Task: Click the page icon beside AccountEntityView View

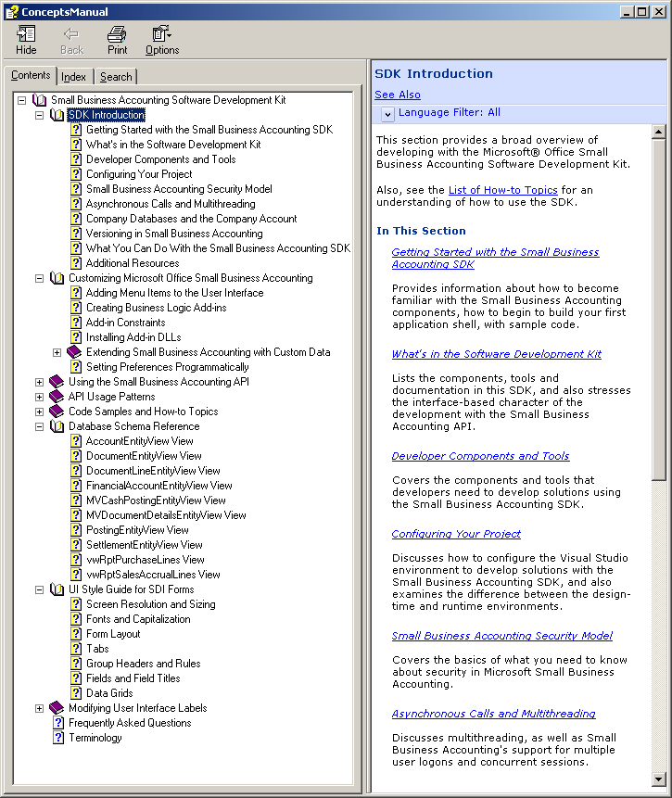Action: (x=76, y=441)
